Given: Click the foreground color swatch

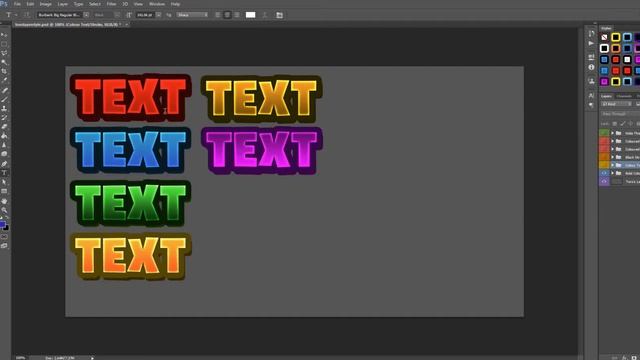Looking at the screenshot, I should [x=2, y=224].
